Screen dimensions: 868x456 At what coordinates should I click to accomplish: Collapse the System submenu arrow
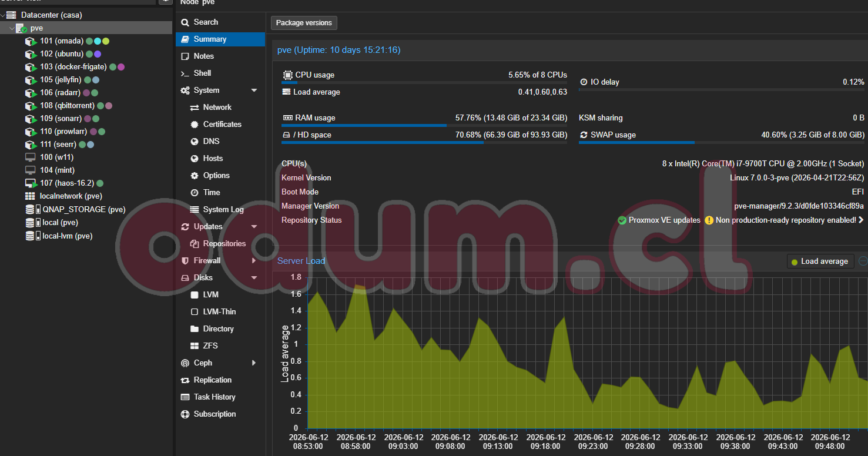(254, 90)
